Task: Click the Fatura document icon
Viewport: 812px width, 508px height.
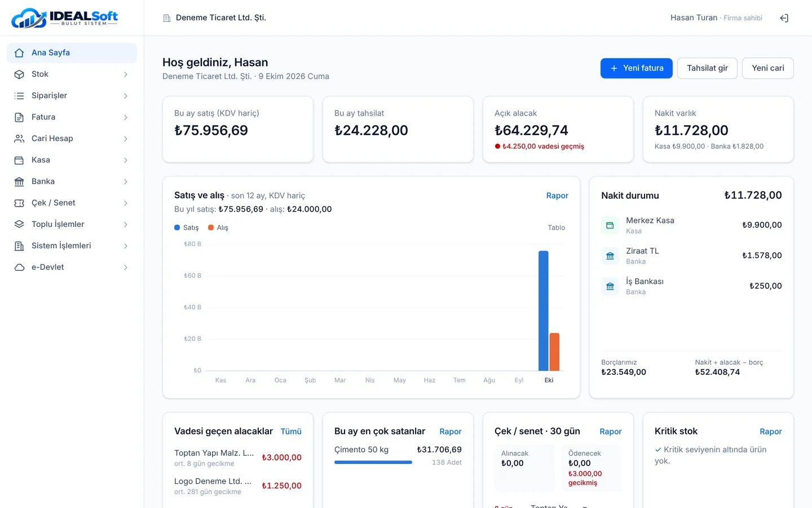Action: coord(19,117)
